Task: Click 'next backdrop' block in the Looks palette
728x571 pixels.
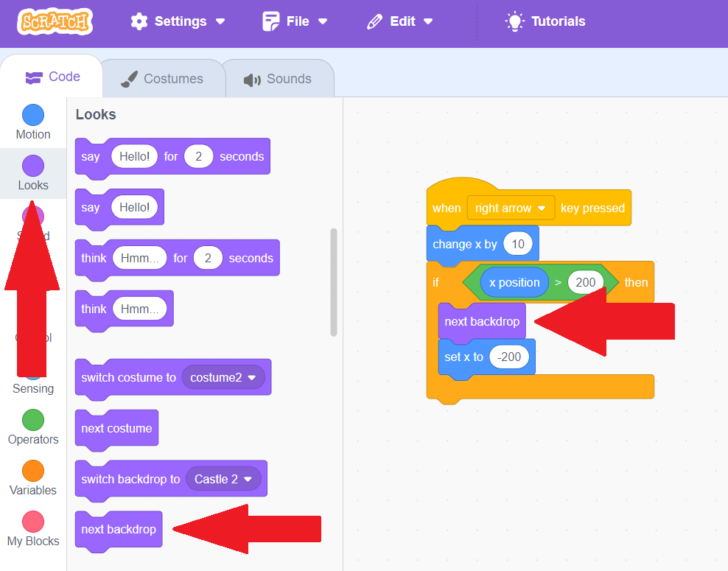Action: (x=119, y=530)
